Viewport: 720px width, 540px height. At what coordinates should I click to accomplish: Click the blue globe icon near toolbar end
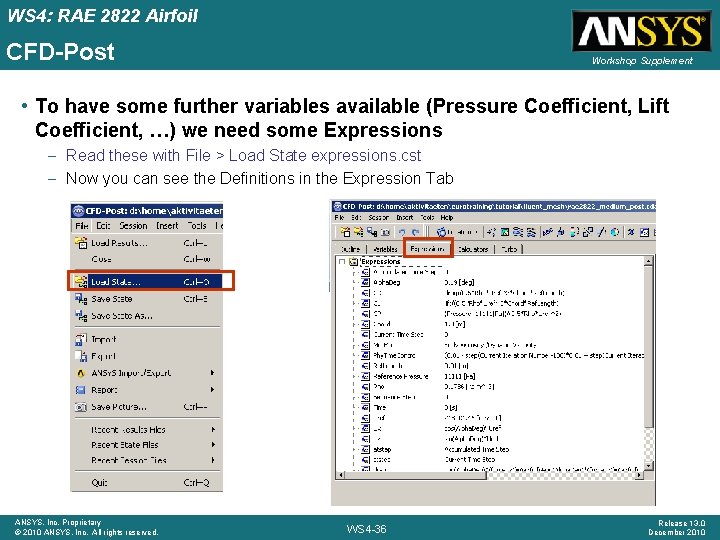point(615,232)
